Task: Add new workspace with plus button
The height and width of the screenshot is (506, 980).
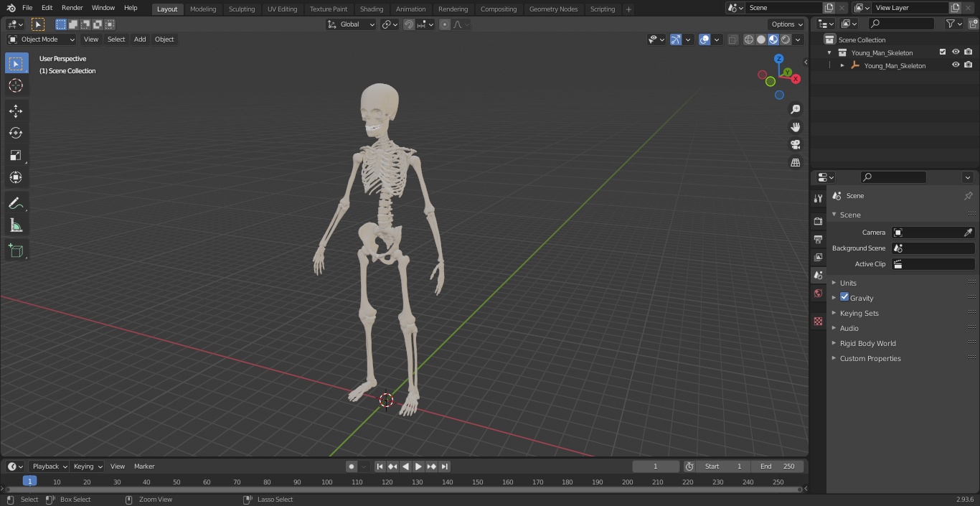Action: point(628,9)
